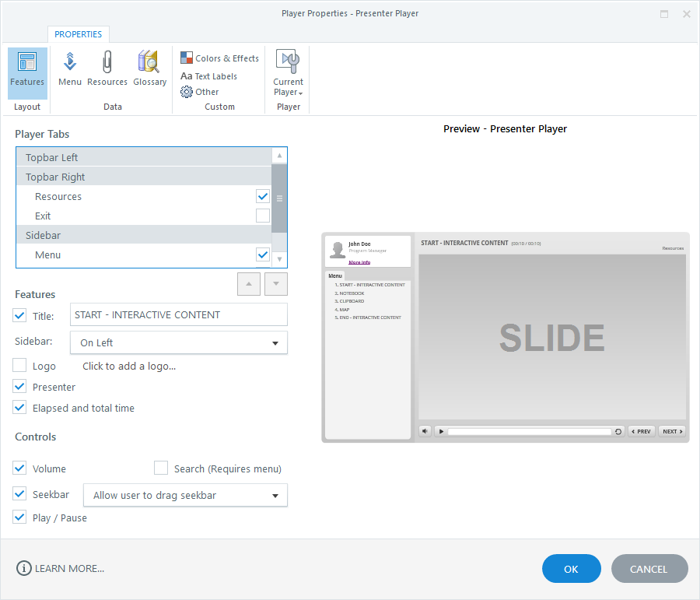Switch to the PROPERTIES tab

78,34
